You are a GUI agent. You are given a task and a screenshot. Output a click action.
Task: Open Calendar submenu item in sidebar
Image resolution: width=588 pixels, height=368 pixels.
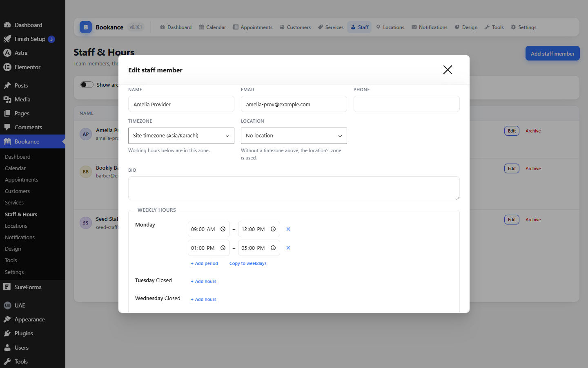tap(33, 168)
